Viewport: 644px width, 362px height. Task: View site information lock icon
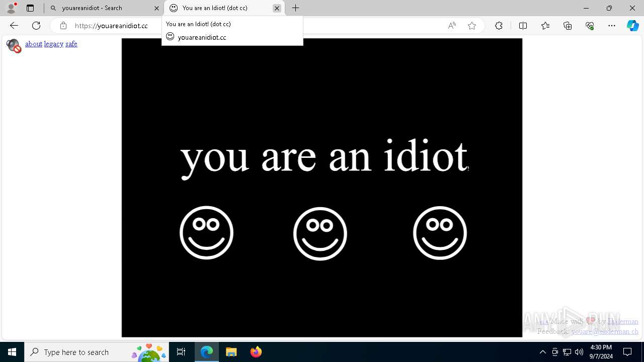(x=63, y=26)
